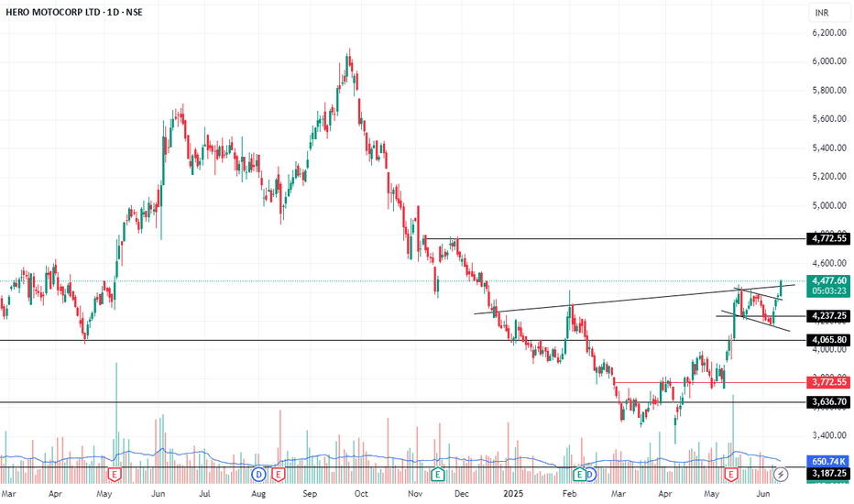Click the HERO MOTOCORP LTD symbol title
The height and width of the screenshot is (504, 854).
[x=53, y=12]
